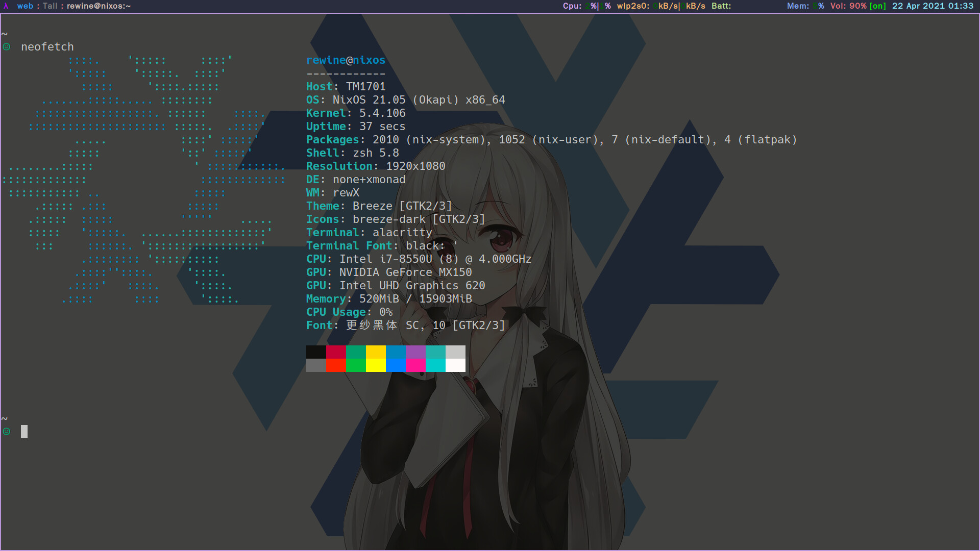Click the bright green block in bottom row
This screenshot has height=551, width=980.
[x=356, y=365]
